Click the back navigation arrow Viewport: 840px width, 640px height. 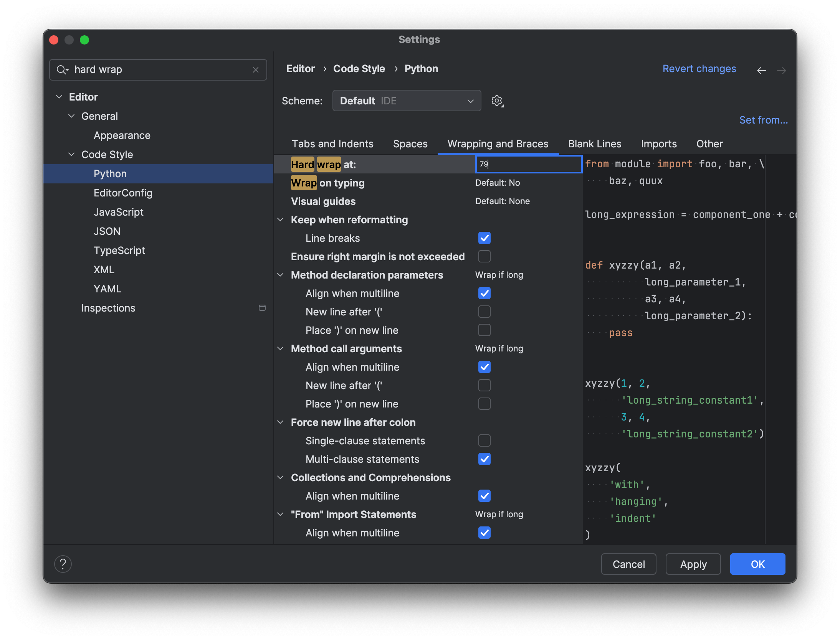tap(761, 70)
